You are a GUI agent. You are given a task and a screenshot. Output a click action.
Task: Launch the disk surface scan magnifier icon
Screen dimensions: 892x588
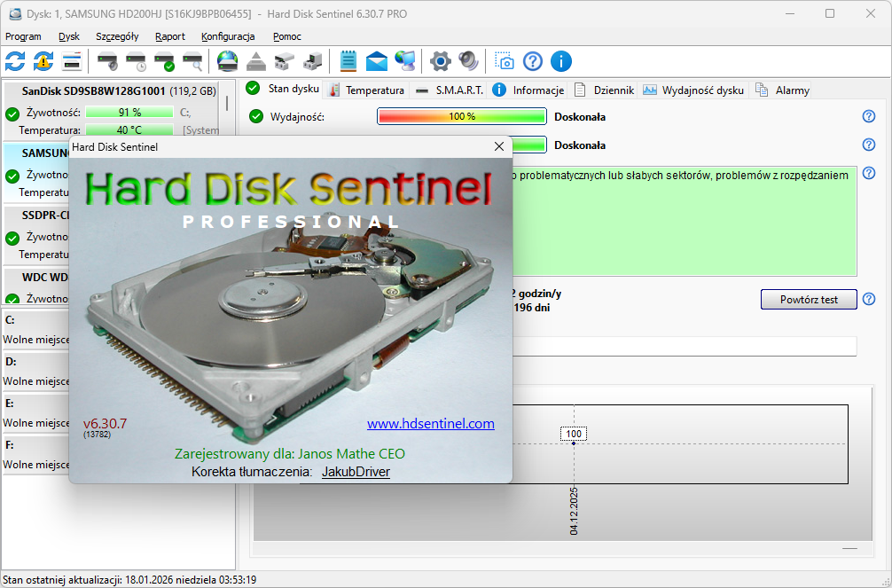click(x=192, y=61)
